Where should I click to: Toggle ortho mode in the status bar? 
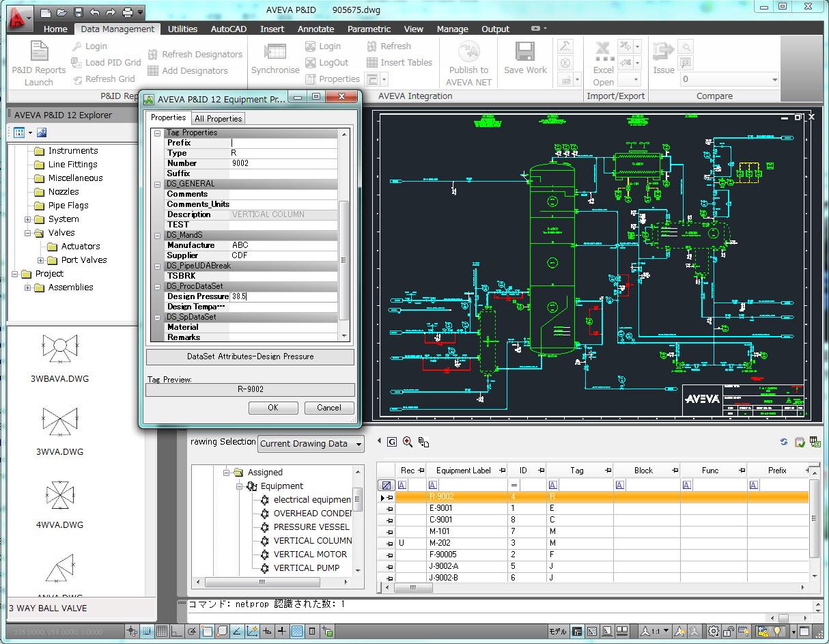tap(175, 631)
